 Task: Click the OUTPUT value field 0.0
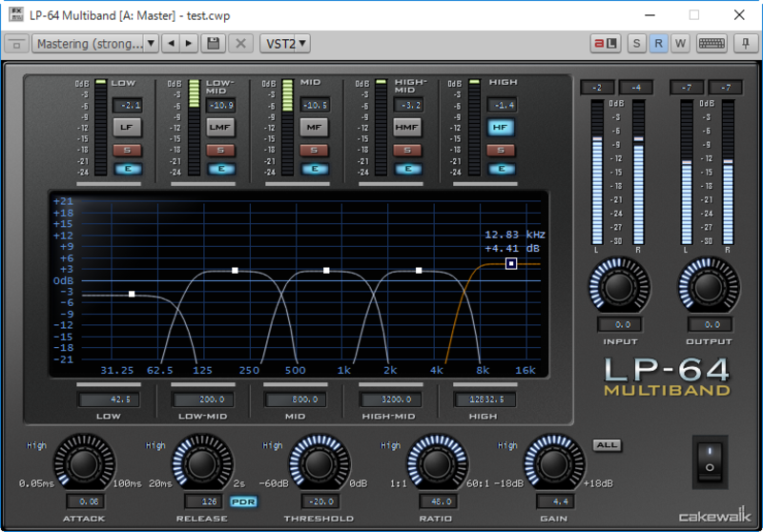pos(710,324)
